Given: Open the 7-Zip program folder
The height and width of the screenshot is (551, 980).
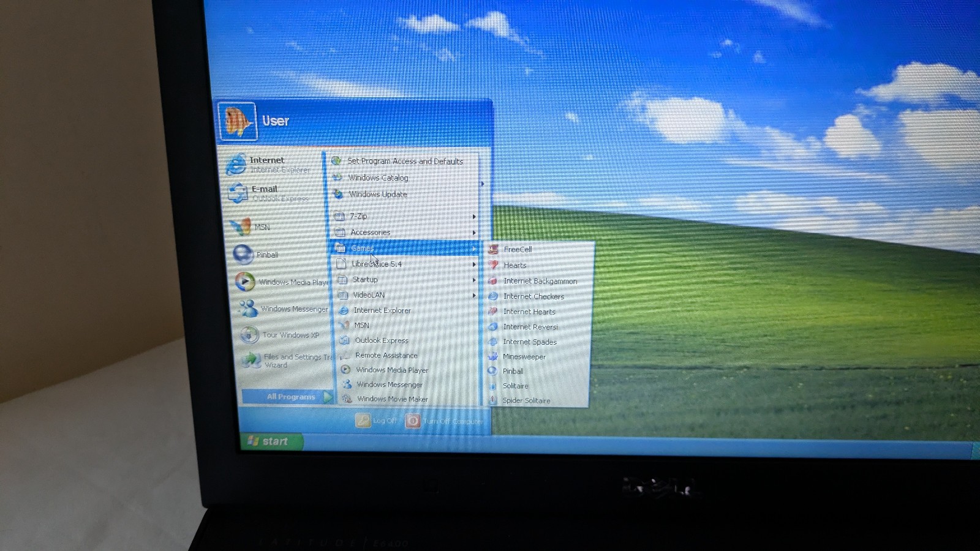Looking at the screenshot, I should coord(404,216).
